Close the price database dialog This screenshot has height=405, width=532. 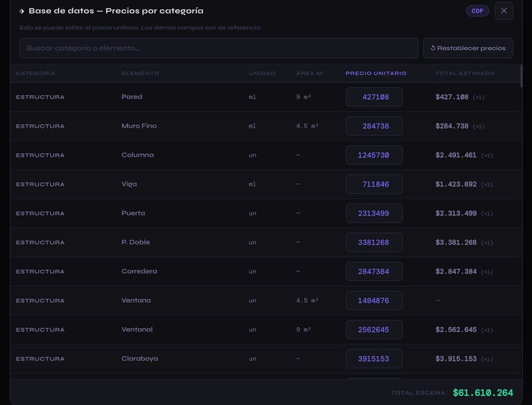[x=504, y=11]
